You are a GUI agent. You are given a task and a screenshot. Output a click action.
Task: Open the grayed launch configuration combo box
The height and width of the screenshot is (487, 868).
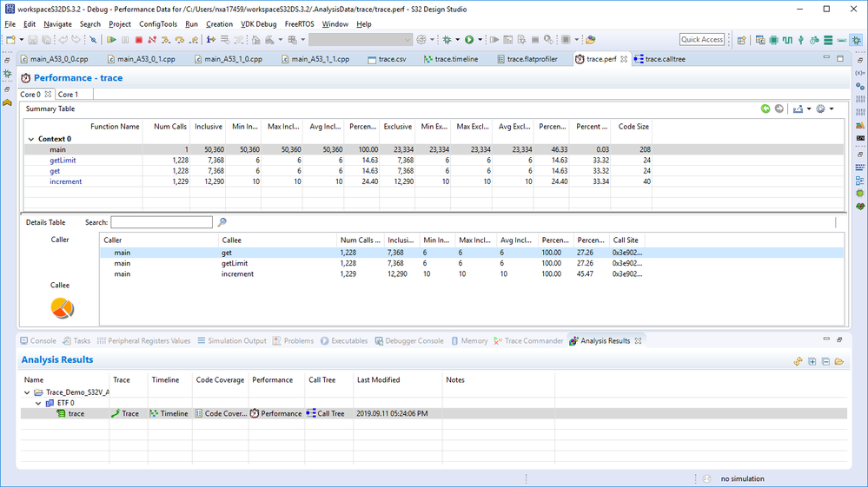[361, 40]
